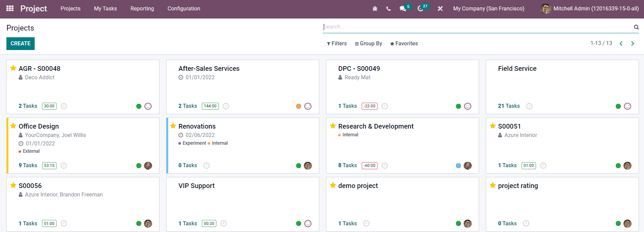This screenshot has width=644, height=232.
Task: Click activity clock on Field Service card
Action: 529,106
